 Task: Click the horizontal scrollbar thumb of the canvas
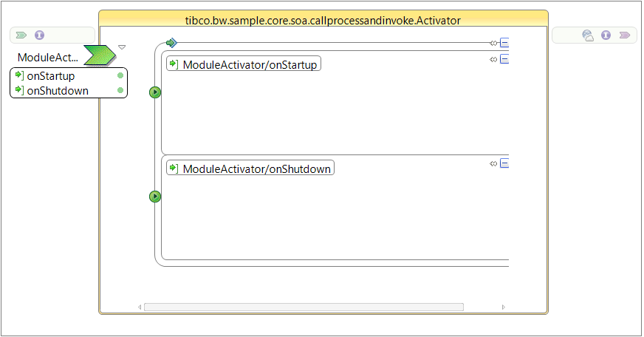[304, 307]
